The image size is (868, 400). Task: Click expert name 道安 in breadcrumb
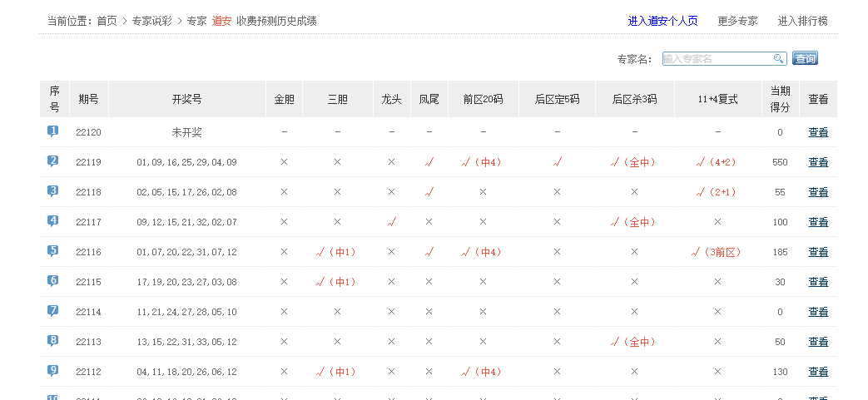tap(221, 21)
